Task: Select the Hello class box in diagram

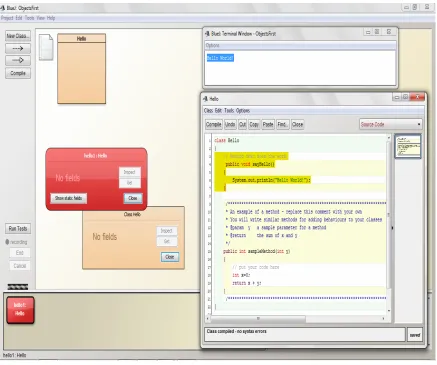Action: [x=82, y=69]
